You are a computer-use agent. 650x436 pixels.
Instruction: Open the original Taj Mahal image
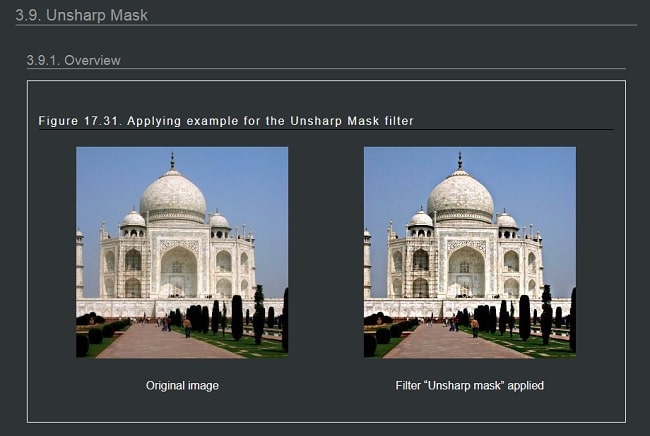[x=182, y=252]
